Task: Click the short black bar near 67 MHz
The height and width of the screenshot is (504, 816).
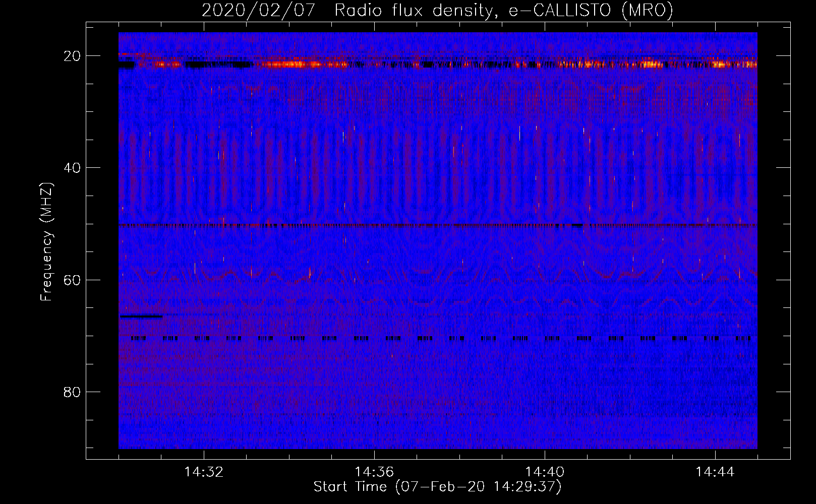Action: tap(141, 317)
